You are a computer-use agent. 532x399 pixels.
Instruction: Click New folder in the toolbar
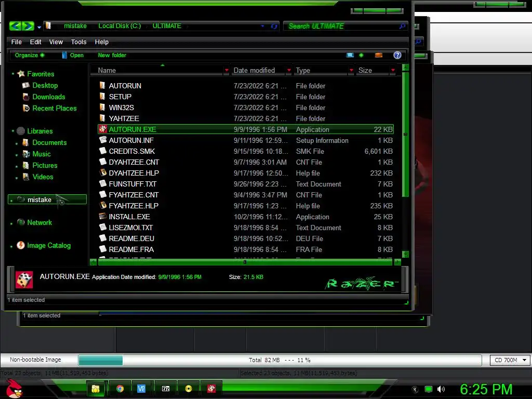[x=112, y=55]
